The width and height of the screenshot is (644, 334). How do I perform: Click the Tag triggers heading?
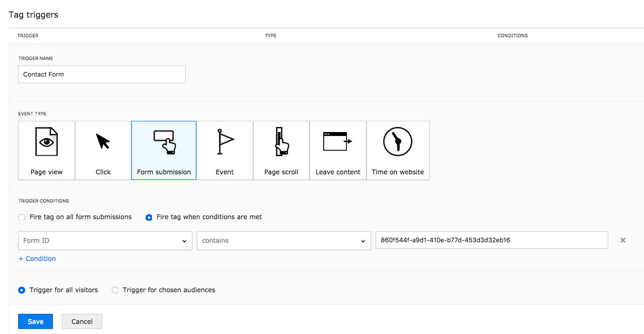click(x=33, y=15)
